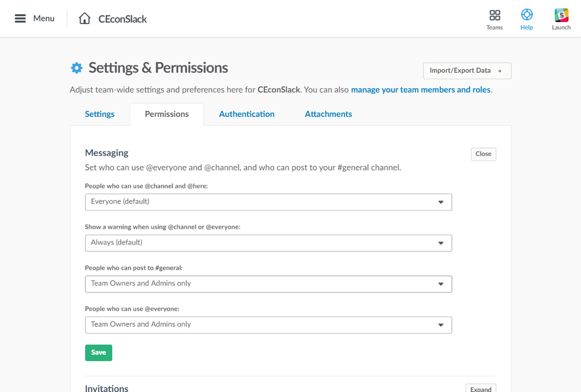Open the Teams grid icon

[x=495, y=15]
